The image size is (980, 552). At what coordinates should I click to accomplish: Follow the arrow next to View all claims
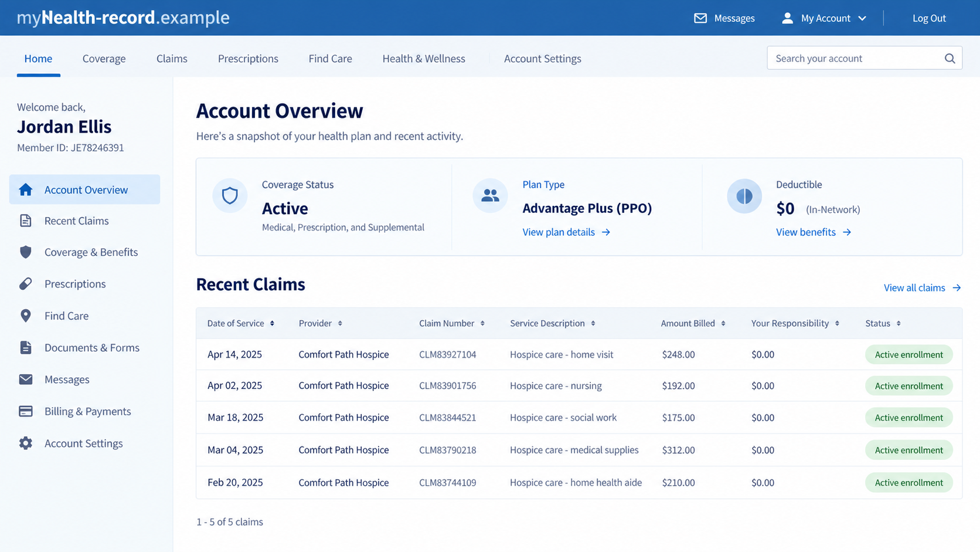pos(957,288)
